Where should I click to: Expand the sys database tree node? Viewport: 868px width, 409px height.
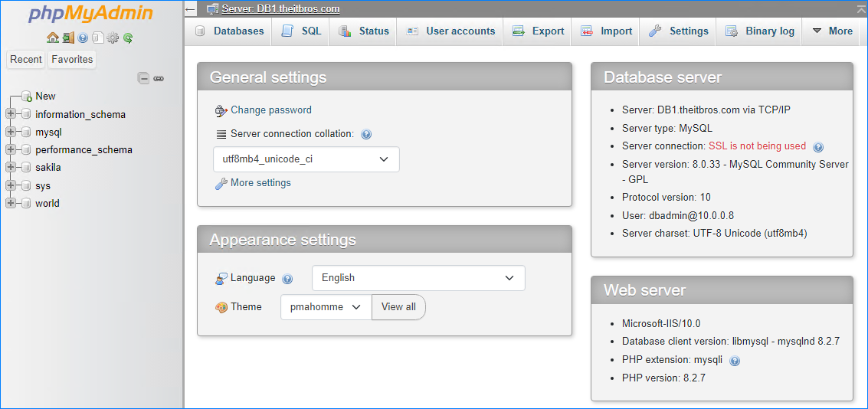coord(11,185)
